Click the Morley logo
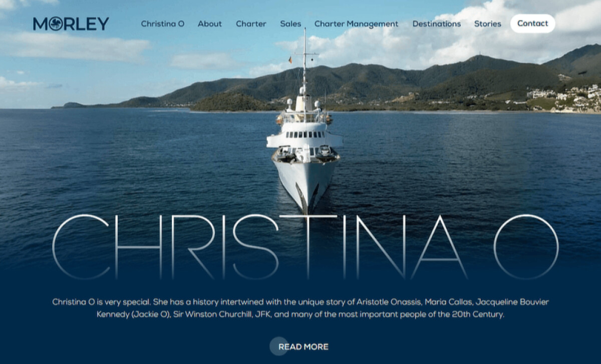This screenshot has height=364, width=601. point(71,24)
